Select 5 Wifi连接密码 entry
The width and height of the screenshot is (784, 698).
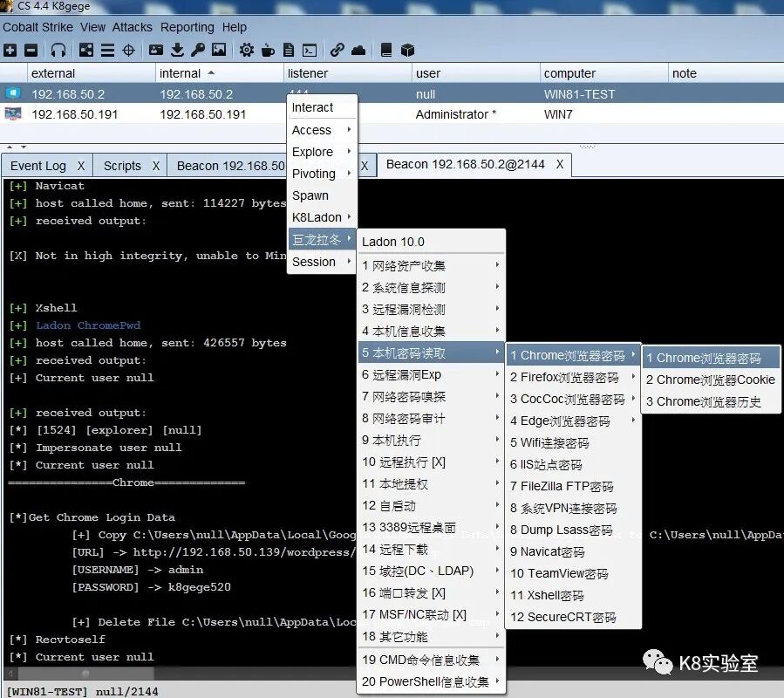click(x=573, y=443)
